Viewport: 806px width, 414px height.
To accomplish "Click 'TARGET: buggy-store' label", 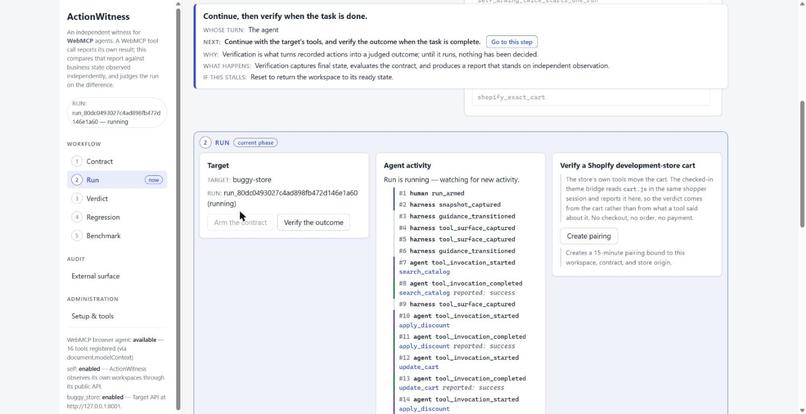I will pyautogui.click(x=239, y=180).
